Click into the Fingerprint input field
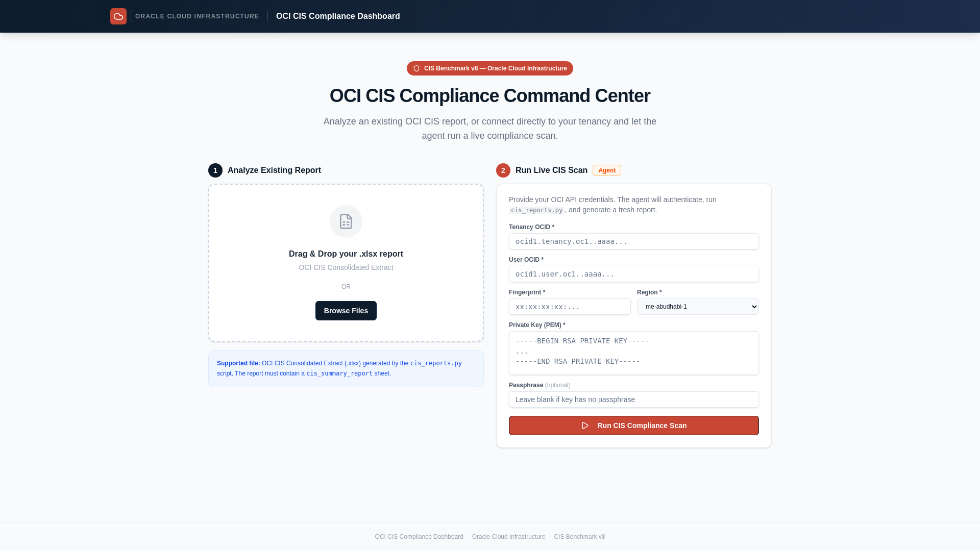Screen dimensions: 980x551 (570, 307)
